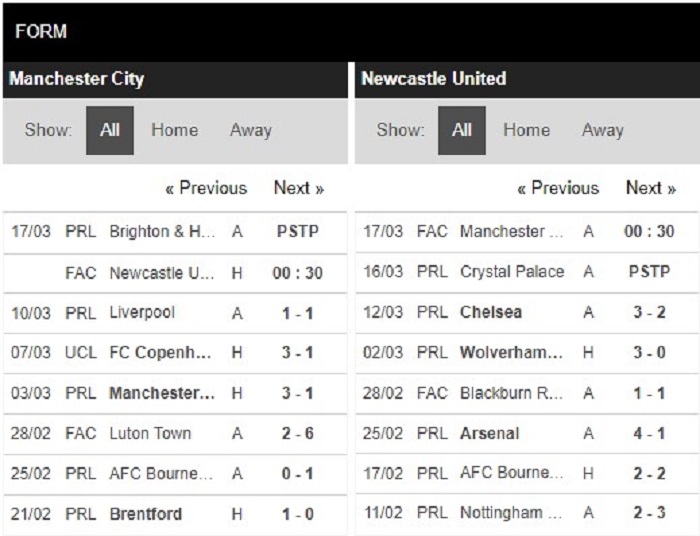Go to Next Newcastle United matches

click(651, 188)
